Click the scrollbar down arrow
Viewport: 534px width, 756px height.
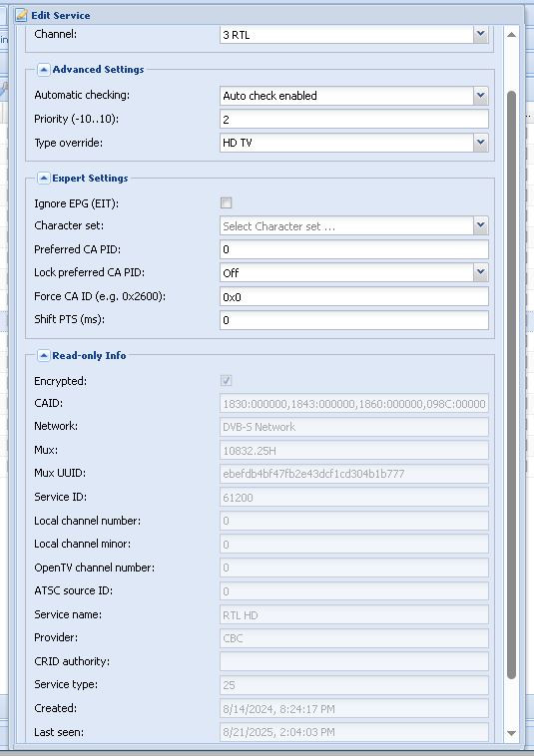[x=511, y=733]
